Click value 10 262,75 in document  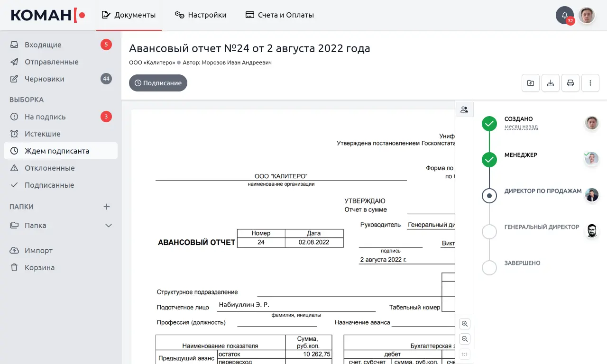coord(317,354)
